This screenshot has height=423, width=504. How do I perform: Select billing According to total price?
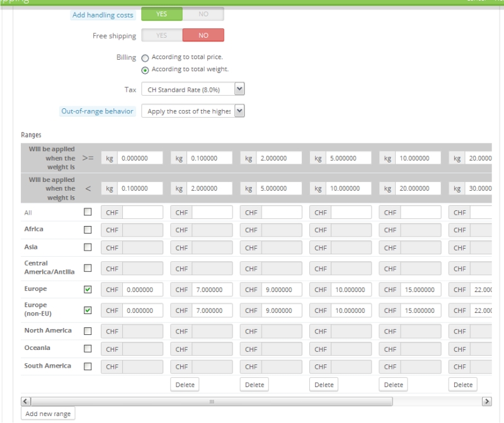click(x=145, y=58)
